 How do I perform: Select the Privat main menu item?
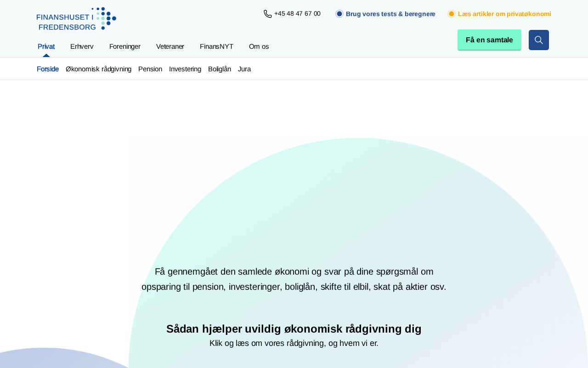click(46, 46)
